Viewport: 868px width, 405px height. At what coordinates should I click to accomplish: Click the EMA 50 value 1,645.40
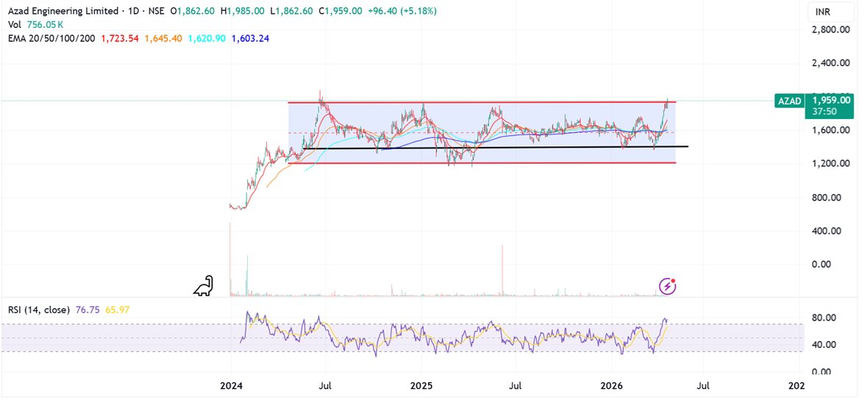[x=163, y=38]
